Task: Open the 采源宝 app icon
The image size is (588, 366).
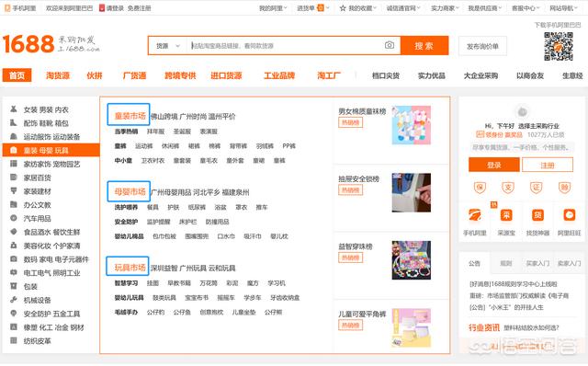Action: coord(506,215)
